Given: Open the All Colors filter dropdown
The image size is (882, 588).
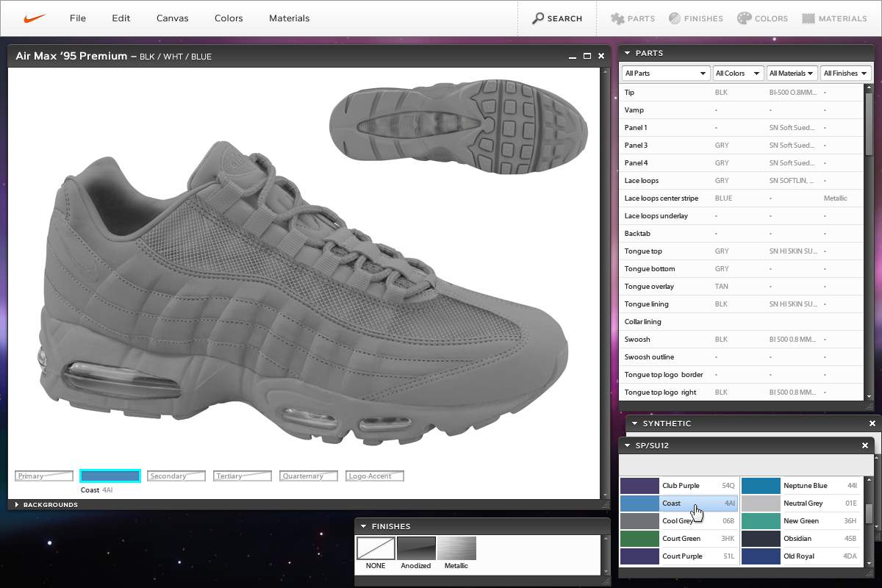Looking at the screenshot, I should click(x=738, y=73).
